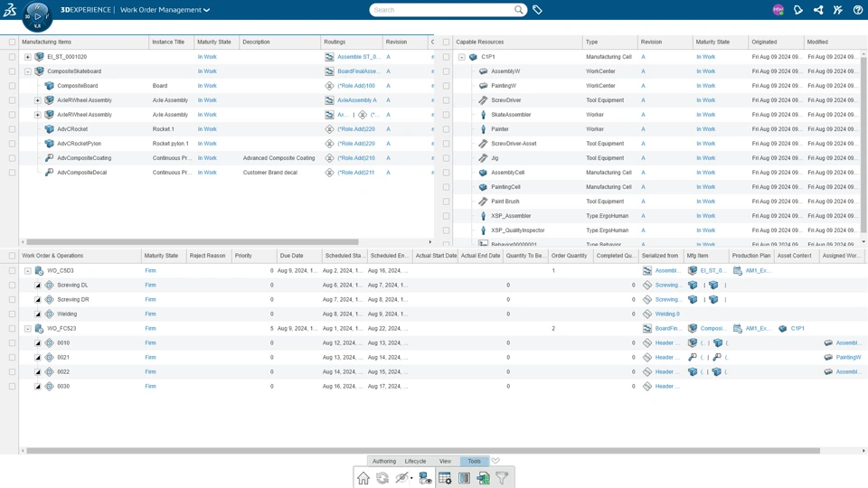Tick the WO_C5D3 row checkbox
This screenshot has height=488, width=868.
coord(12,270)
